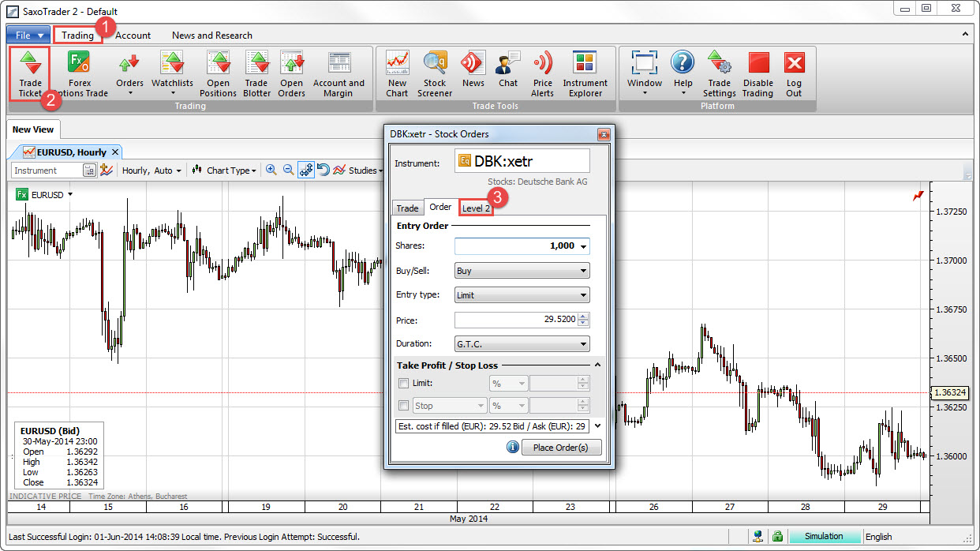Open Forex Options Trade
The height and width of the screenshot is (551, 980).
[x=80, y=73]
